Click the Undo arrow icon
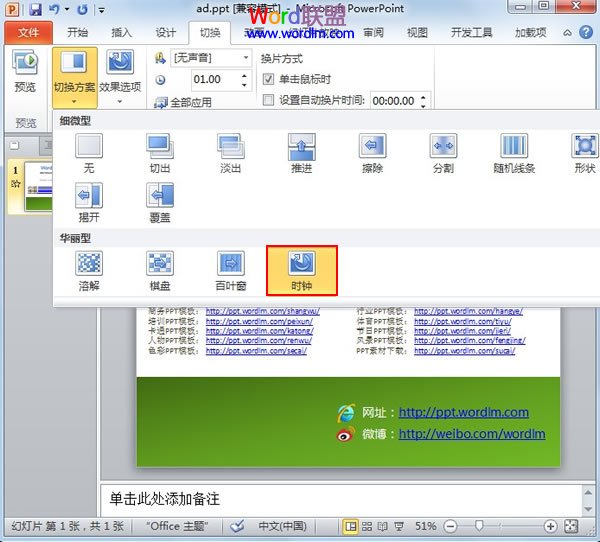 [x=54, y=9]
